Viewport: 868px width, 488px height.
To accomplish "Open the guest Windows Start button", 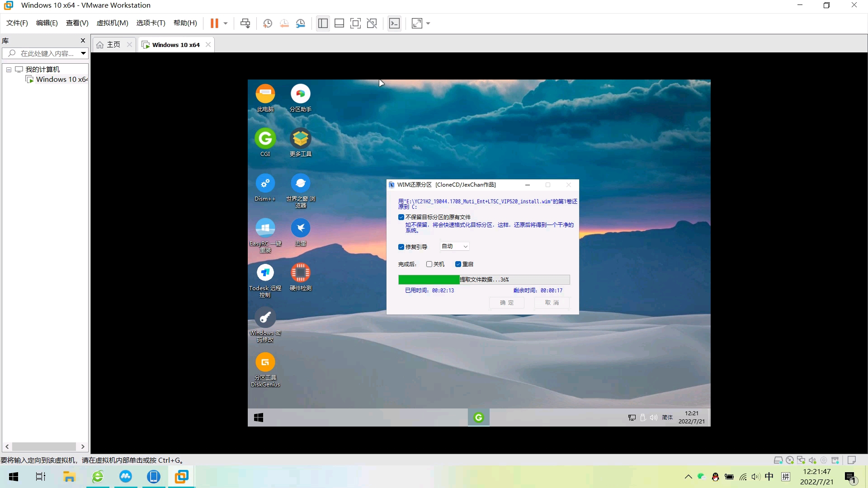I will tap(259, 418).
